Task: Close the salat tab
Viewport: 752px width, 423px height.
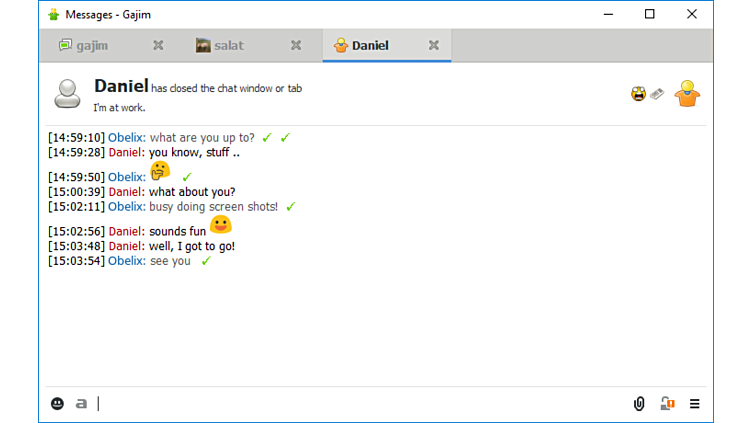Action: (296, 46)
